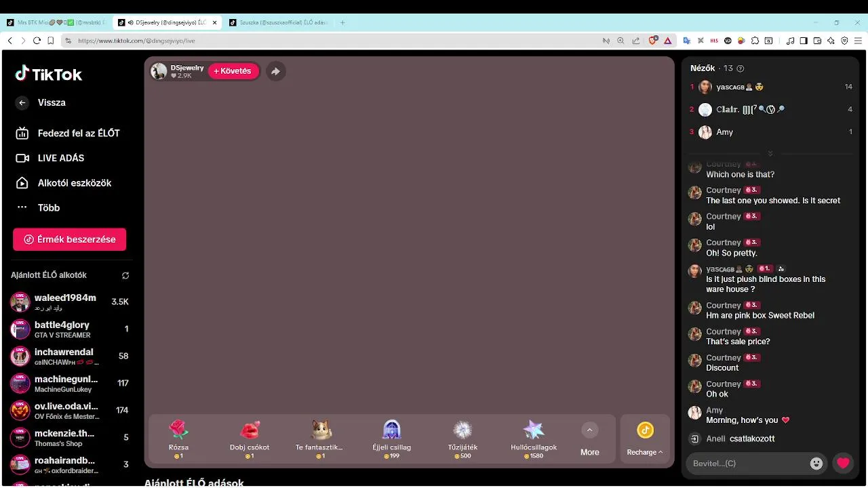
Task: Open machinegunl... live channel
Action: tap(69, 384)
